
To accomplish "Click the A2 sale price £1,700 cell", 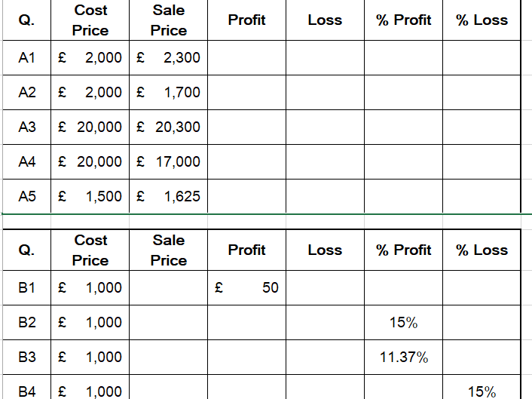I will pyautogui.click(x=168, y=92).
